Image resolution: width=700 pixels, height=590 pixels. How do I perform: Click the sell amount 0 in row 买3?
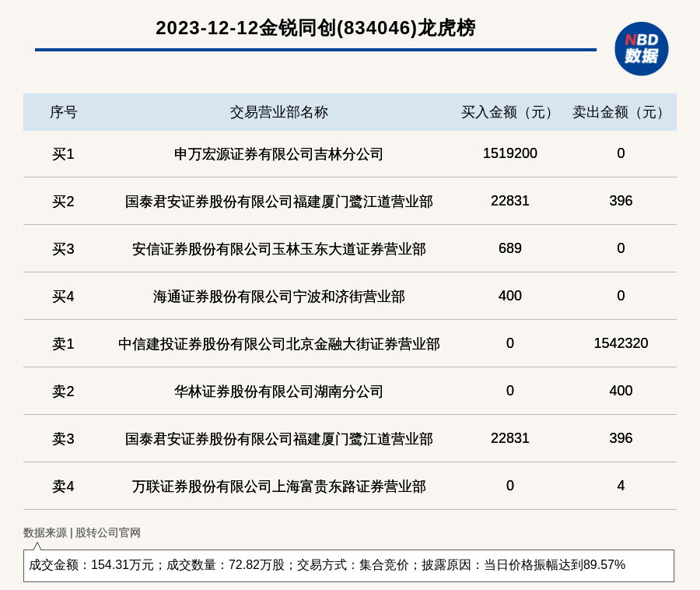[x=621, y=248]
